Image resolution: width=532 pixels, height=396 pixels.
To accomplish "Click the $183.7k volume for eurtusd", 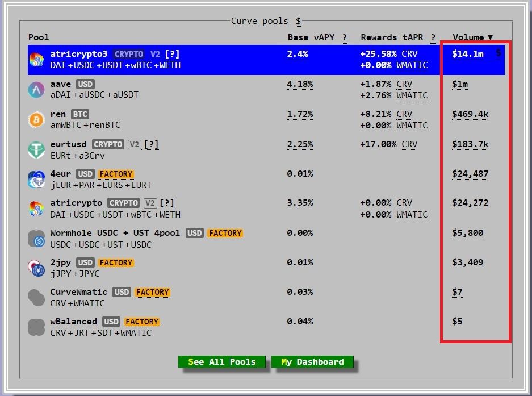I will [470, 144].
